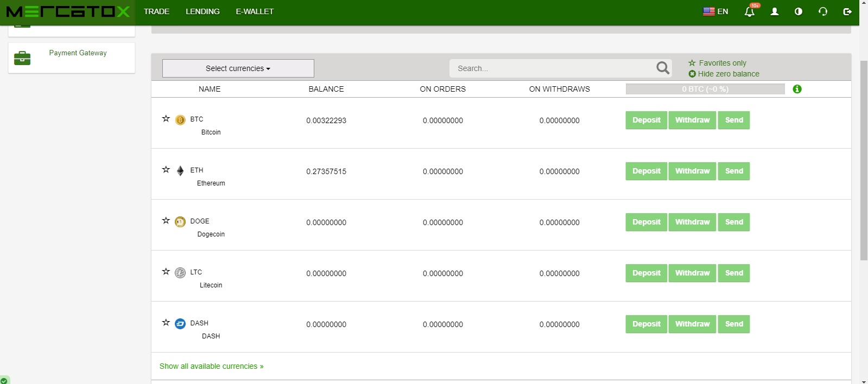
Task: Click the Mercatox logo
Action: click(68, 11)
